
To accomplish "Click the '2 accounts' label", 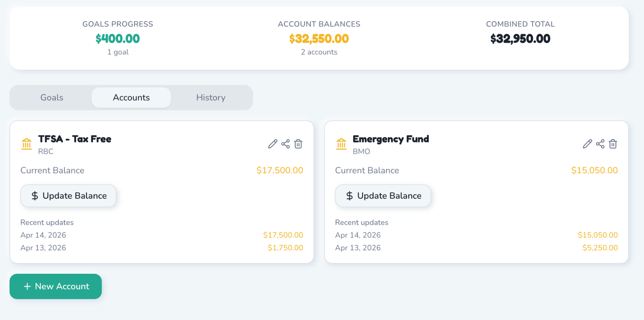I will pos(319,52).
